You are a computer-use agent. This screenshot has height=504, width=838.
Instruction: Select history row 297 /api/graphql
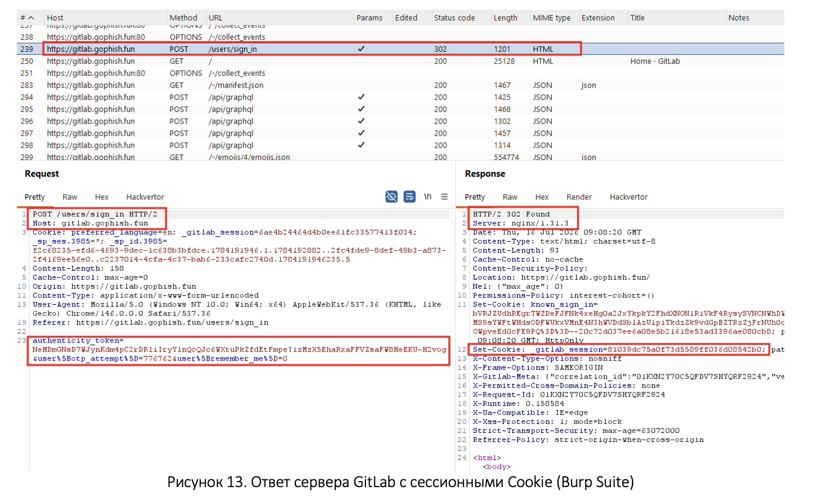(400, 133)
